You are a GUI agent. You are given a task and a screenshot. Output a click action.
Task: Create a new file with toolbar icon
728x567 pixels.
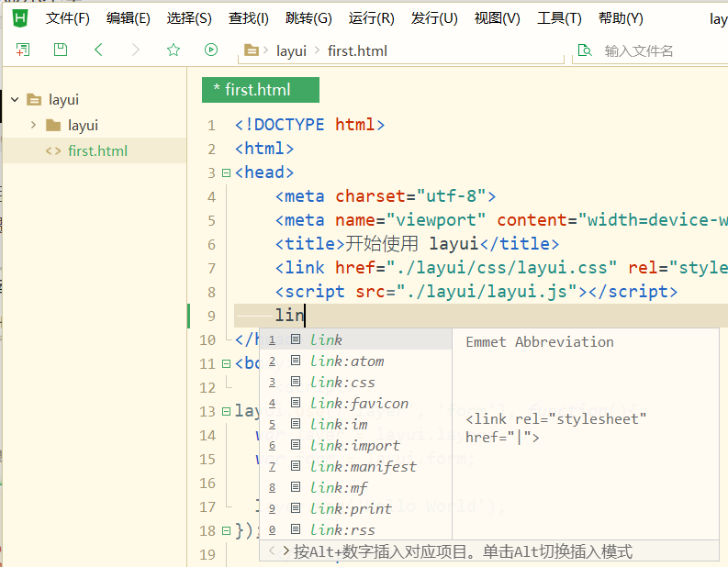point(23,50)
